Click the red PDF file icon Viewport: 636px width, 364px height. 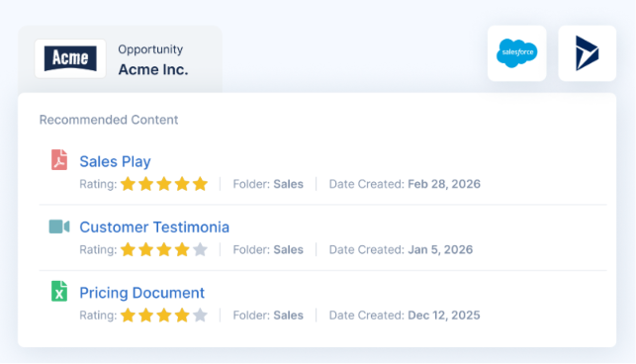(59, 159)
